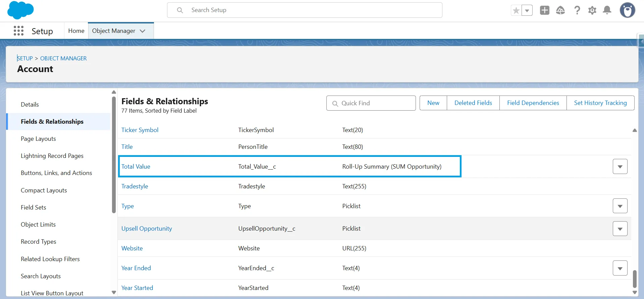Open Field Dependencies

(533, 103)
